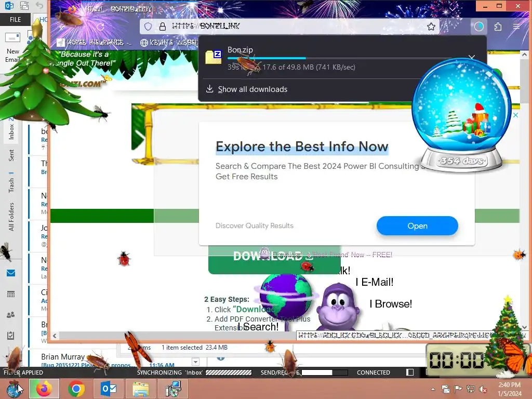Click the network tray icon
The height and width of the screenshot is (399, 532).
coord(471,389)
